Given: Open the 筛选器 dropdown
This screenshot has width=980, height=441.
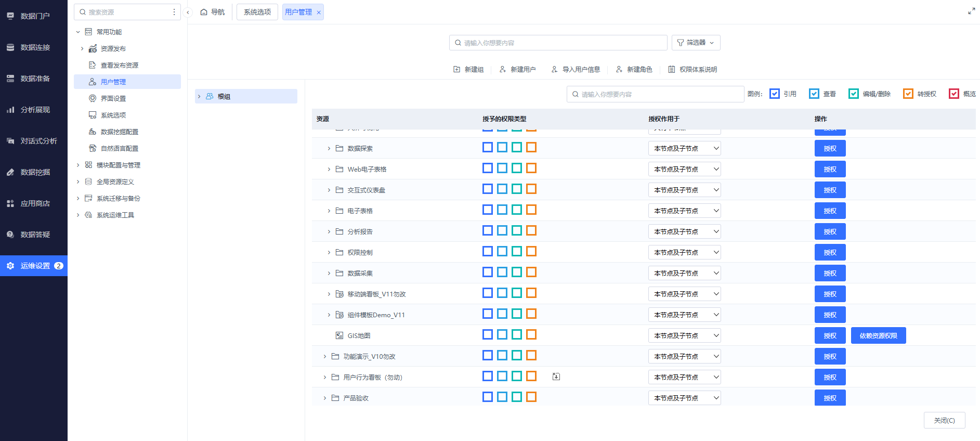Looking at the screenshot, I should click(696, 43).
